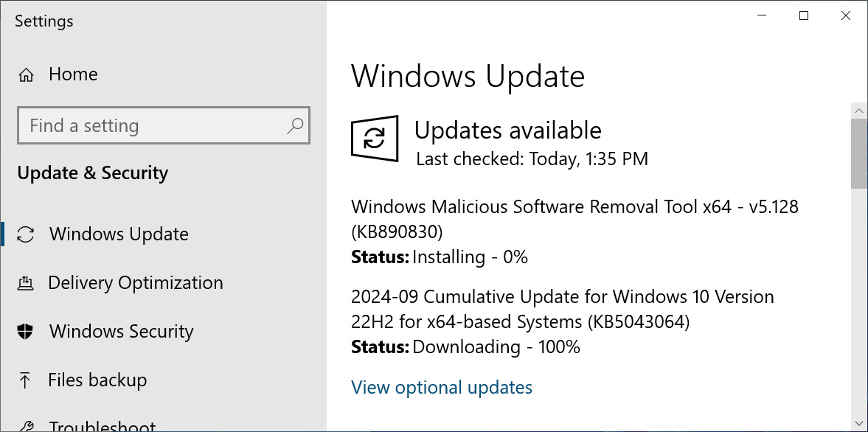
Task: Click the View optional updates link
Action: [x=441, y=387]
